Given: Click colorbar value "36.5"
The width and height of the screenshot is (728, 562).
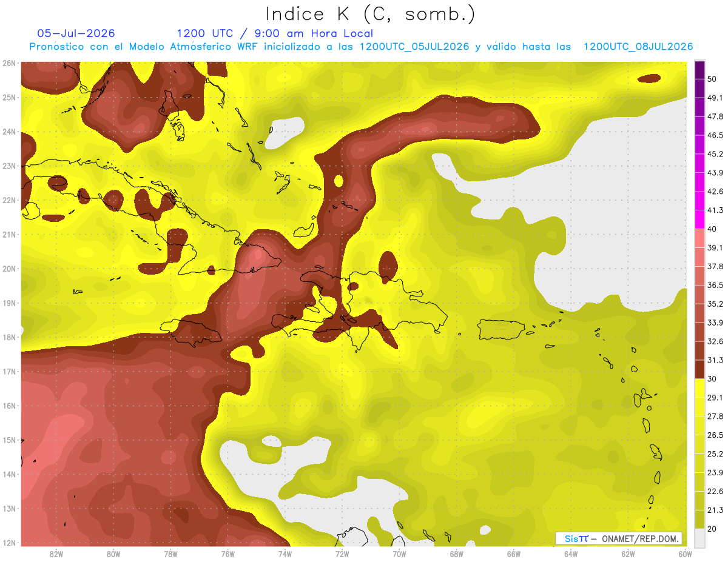Looking at the screenshot, I should 715,285.
